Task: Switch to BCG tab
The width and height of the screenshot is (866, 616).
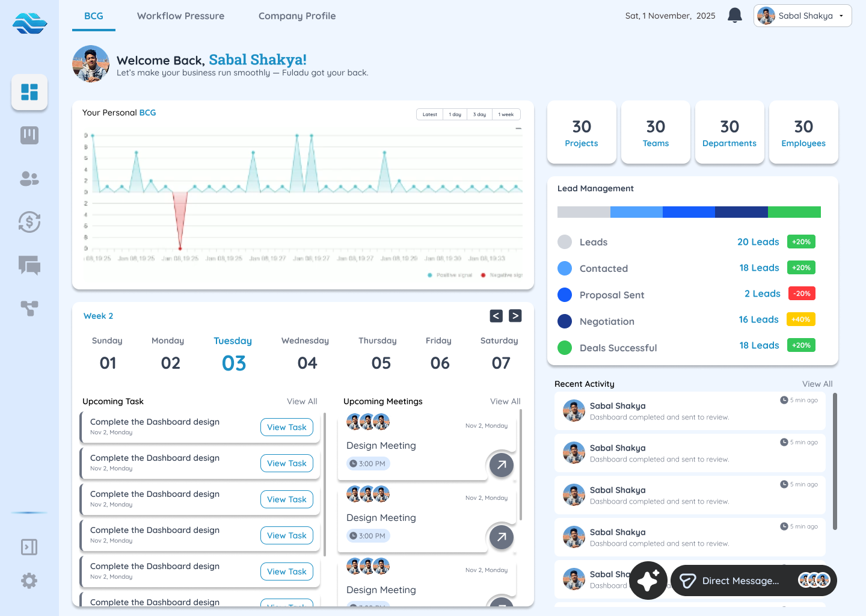Action: pyautogui.click(x=94, y=16)
